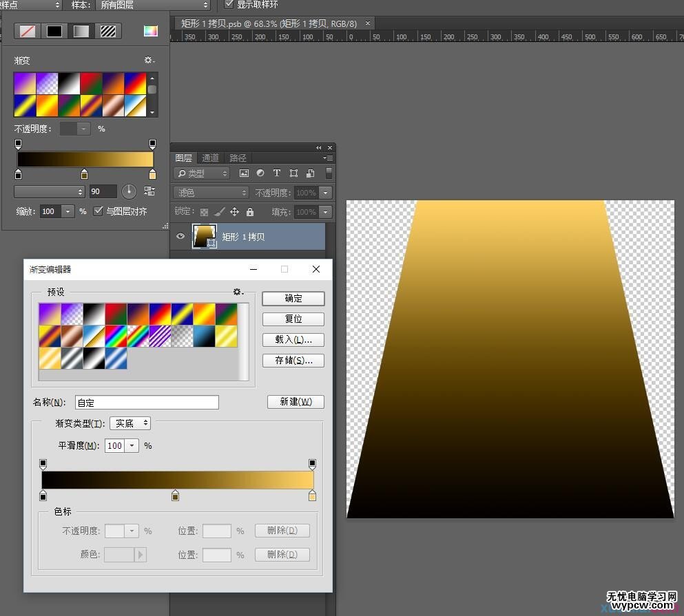Expand the 平滑度 dropdown arrow
The image size is (684, 616).
[132, 445]
